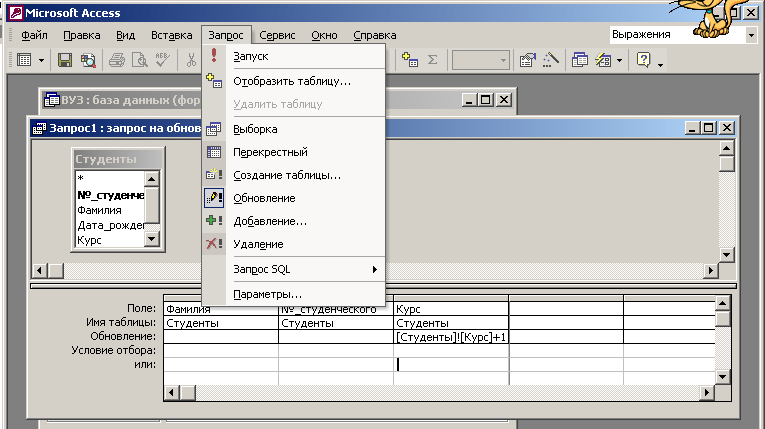Expand the Запрос SQL submenu
The image size is (765, 429).
pyautogui.click(x=293, y=269)
